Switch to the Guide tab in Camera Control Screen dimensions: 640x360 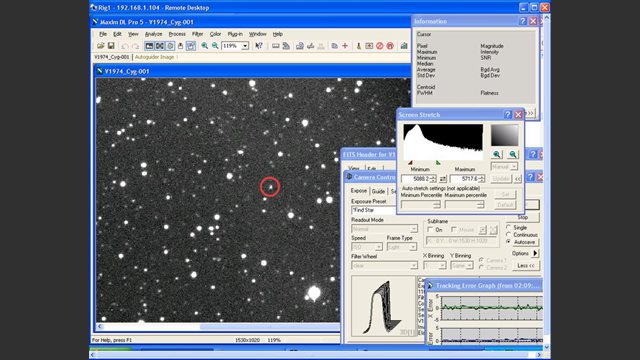click(378, 191)
